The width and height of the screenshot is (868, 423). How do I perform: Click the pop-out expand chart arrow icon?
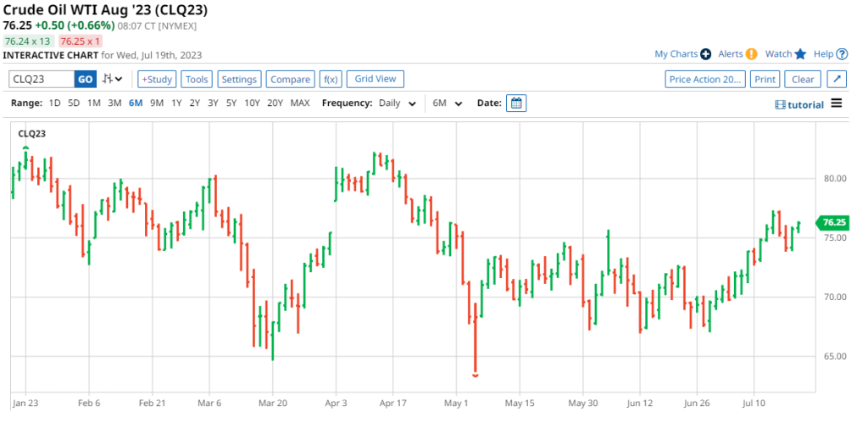(x=836, y=80)
